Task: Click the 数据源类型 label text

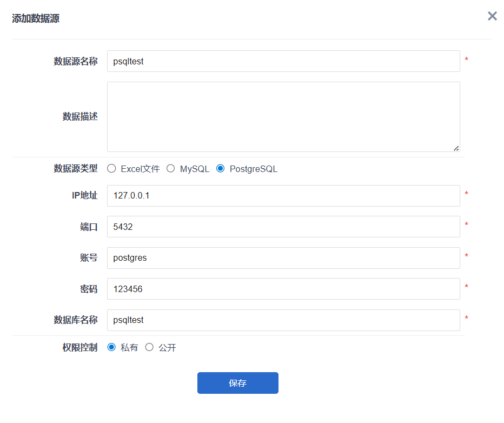Action: tap(76, 169)
